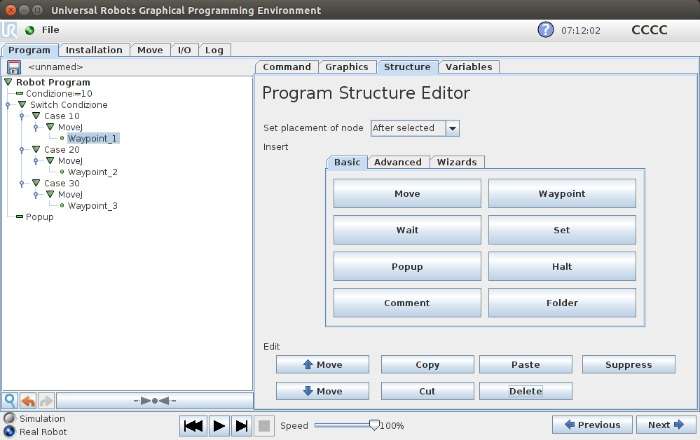Adjust the Speed slider handle
This screenshot has width=700, height=440.
click(375, 425)
